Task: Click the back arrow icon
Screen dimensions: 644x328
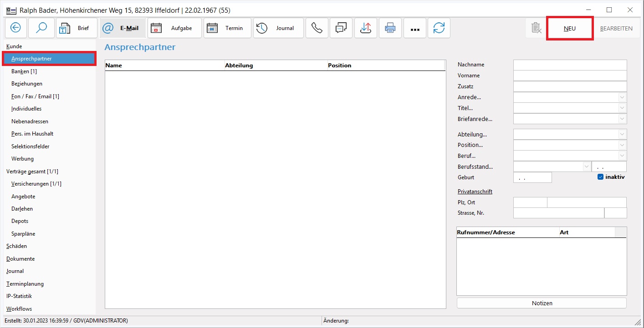Action: point(16,28)
